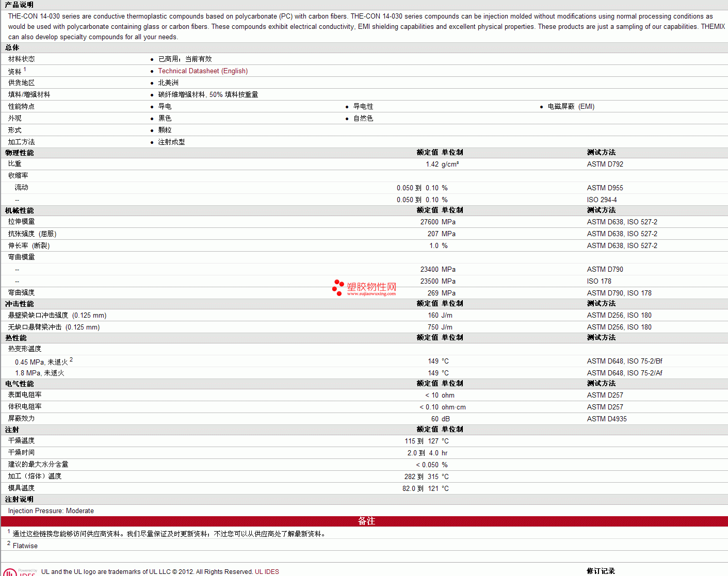Click the 修订记录 label in footer

601,571
